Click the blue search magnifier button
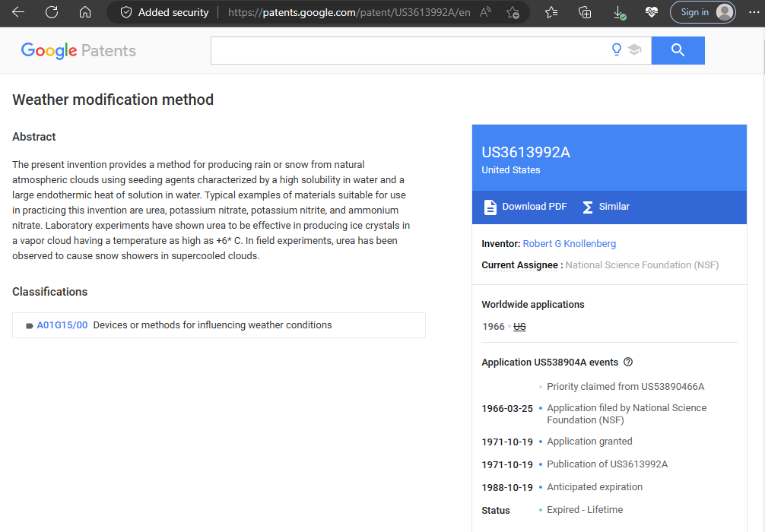Viewport: 765px width, 532px height. [678, 50]
